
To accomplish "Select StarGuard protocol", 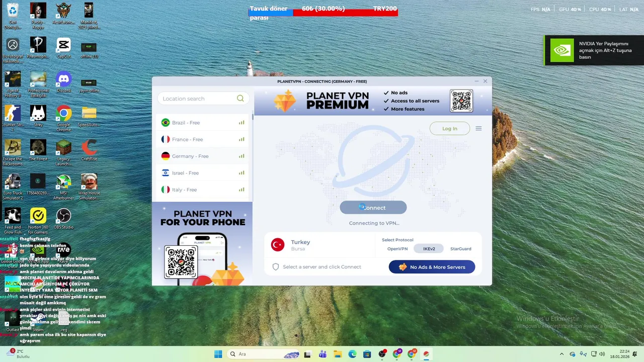I will coord(460,249).
